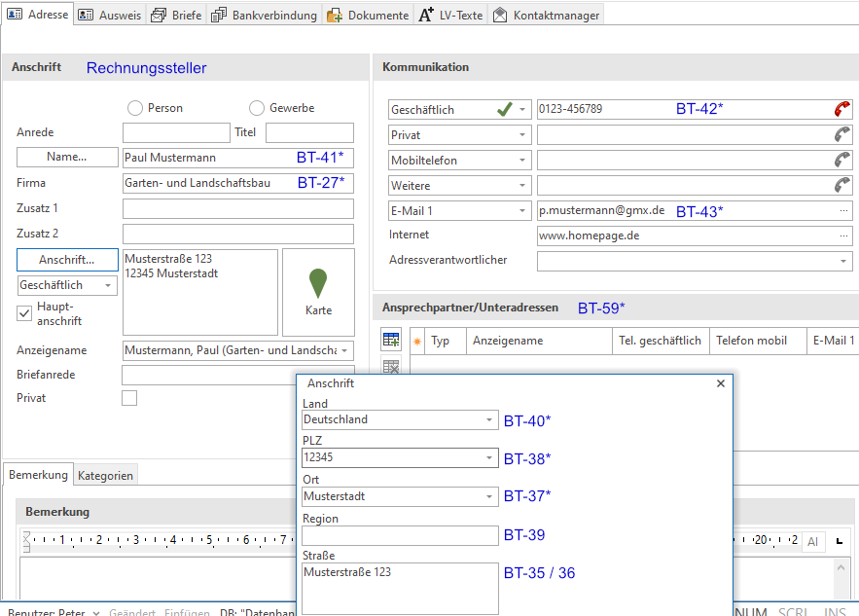Click the LV-Texte letter A icon
The width and height of the screenshot is (859, 616).
pos(426,15)
